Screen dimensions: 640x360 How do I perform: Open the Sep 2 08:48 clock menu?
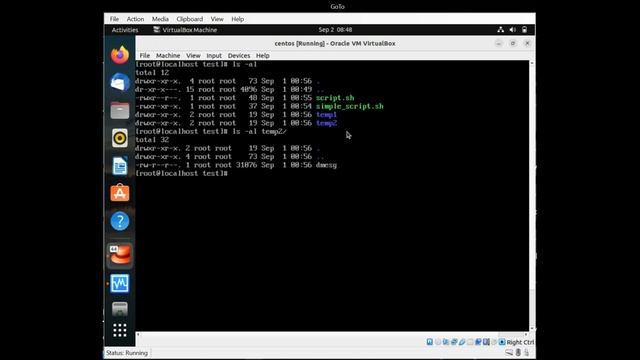point(335,30)
